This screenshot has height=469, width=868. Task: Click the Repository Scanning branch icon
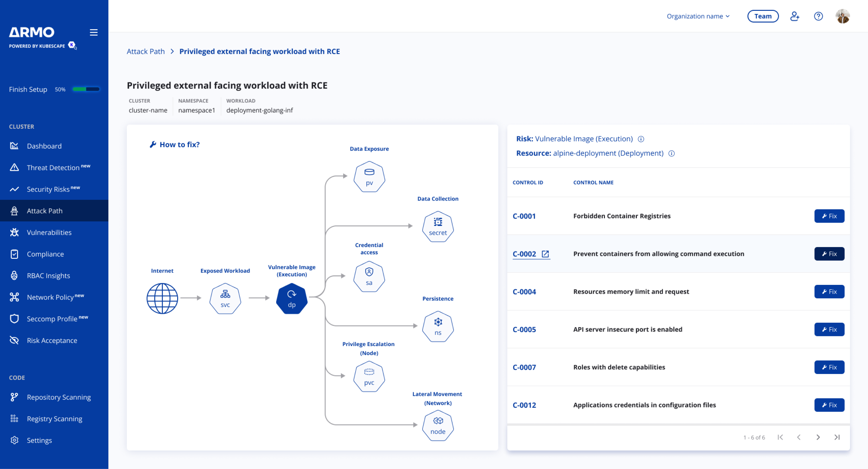(14, 397)
